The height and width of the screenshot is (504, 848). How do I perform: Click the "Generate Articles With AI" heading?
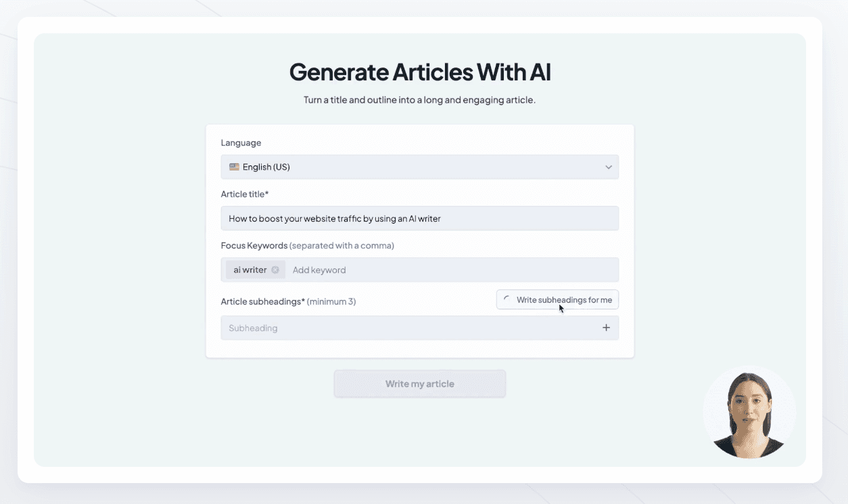coord(419,72)
